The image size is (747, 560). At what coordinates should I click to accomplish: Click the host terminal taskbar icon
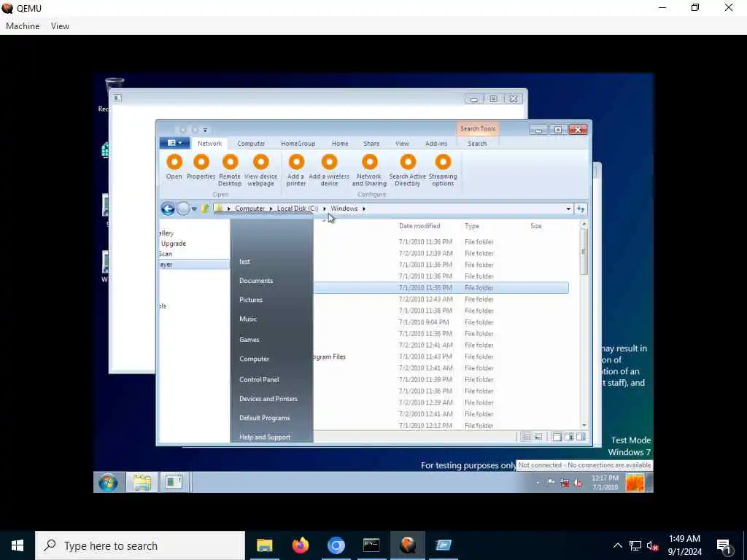pyautogui.click(x=371, y=545)
